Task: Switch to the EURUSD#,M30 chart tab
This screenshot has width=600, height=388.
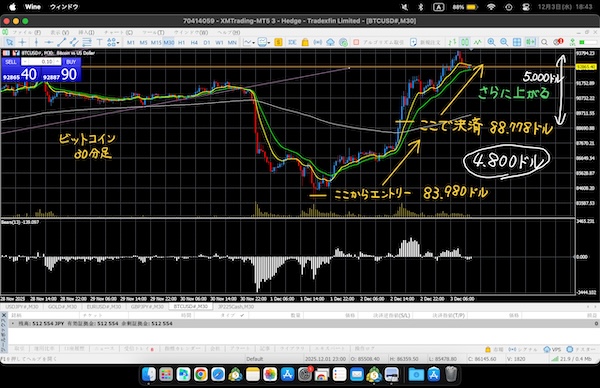Action: pos(104,307)
